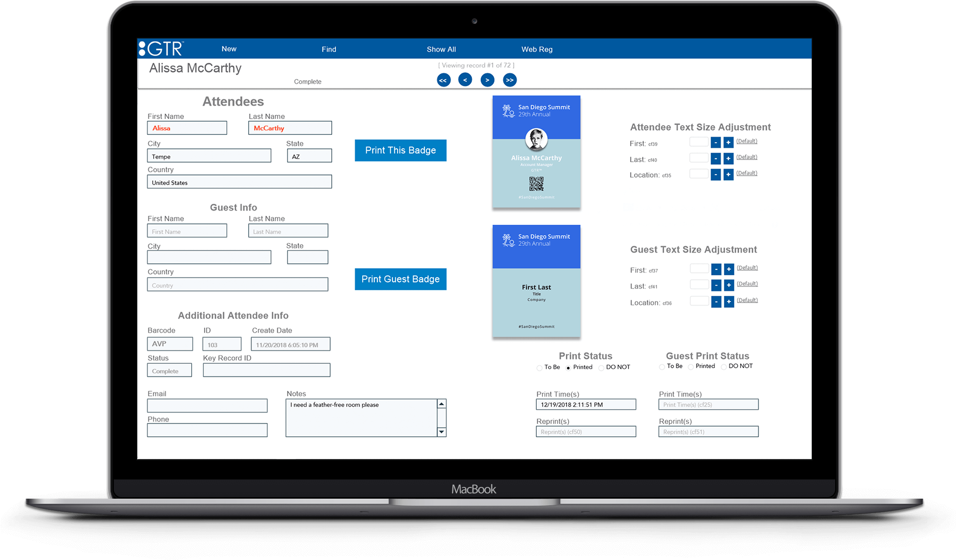Image resolution: width=956 pixels, height=560 pixels.
Task: Set Guest Print Status to 'DO NOT'
Action: click(724, 367)
